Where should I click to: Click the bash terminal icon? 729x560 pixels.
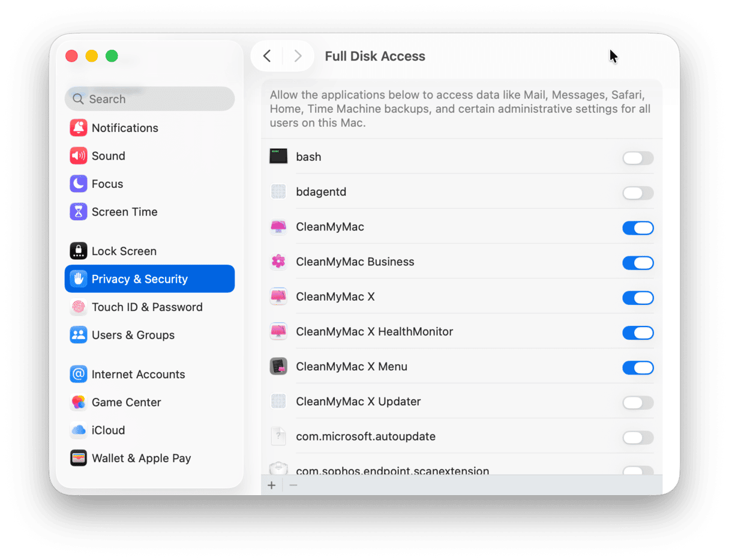[x=278, y=157]
